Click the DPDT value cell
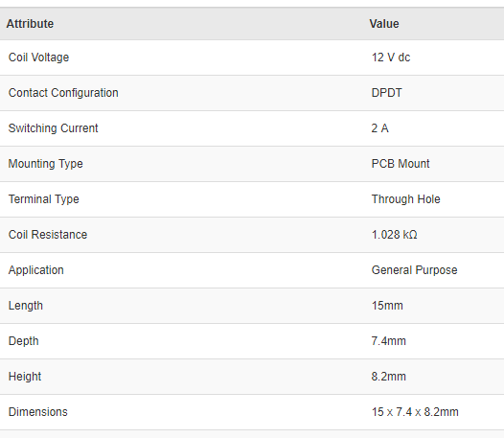The width and height of the screenshot is (504, 438). pos(387,93)
